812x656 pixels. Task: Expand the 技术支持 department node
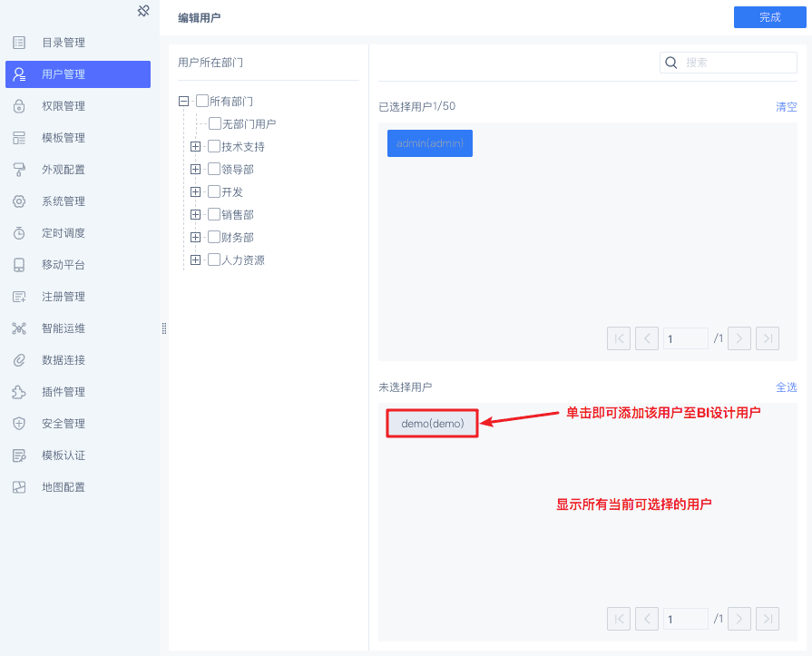tap(195, 146)
